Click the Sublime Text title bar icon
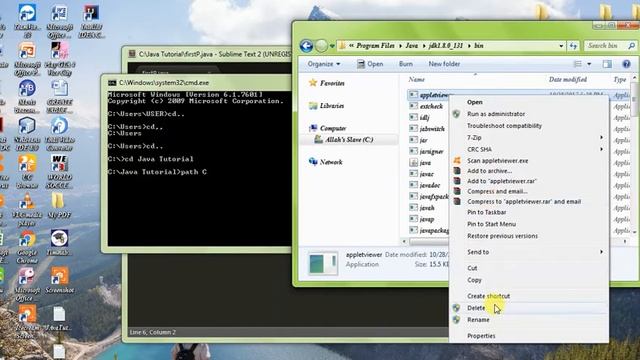640x360 pixels. pos(132,54)
